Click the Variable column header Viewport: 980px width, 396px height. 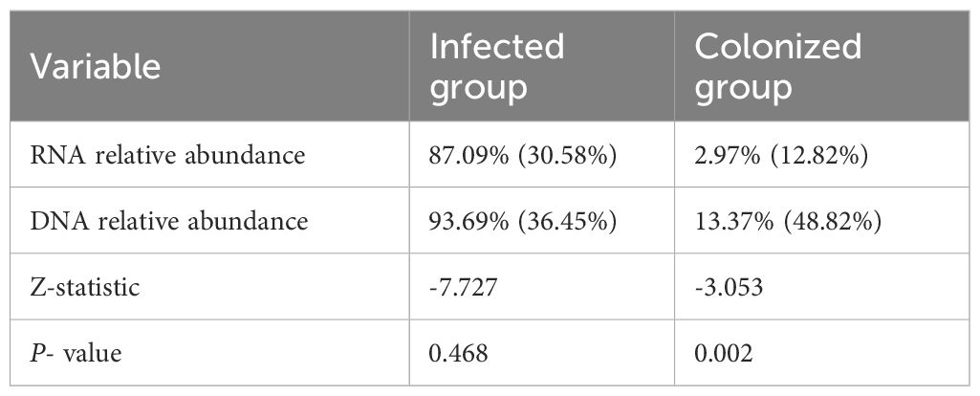93,67
